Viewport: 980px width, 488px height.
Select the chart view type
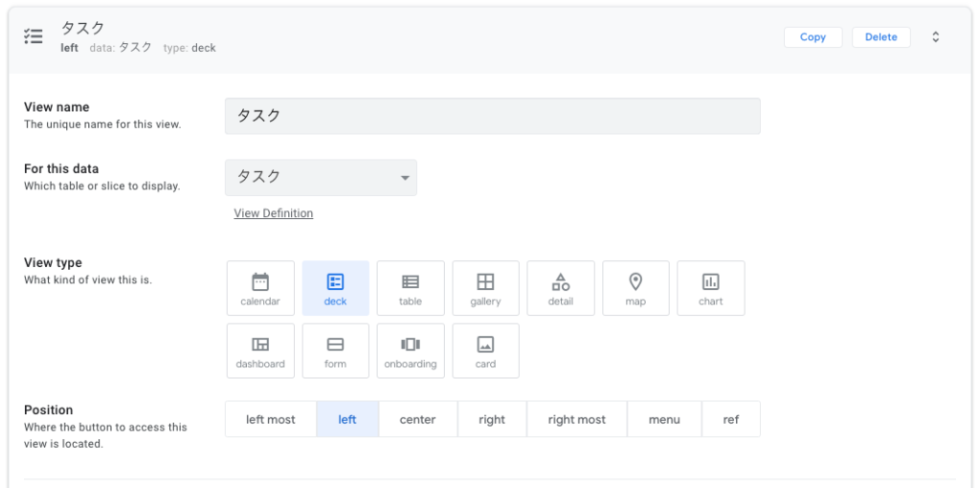710,288
